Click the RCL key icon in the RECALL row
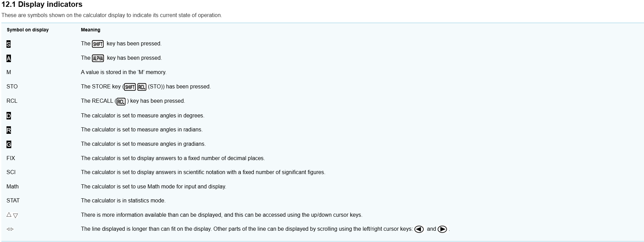 (121, 101)
